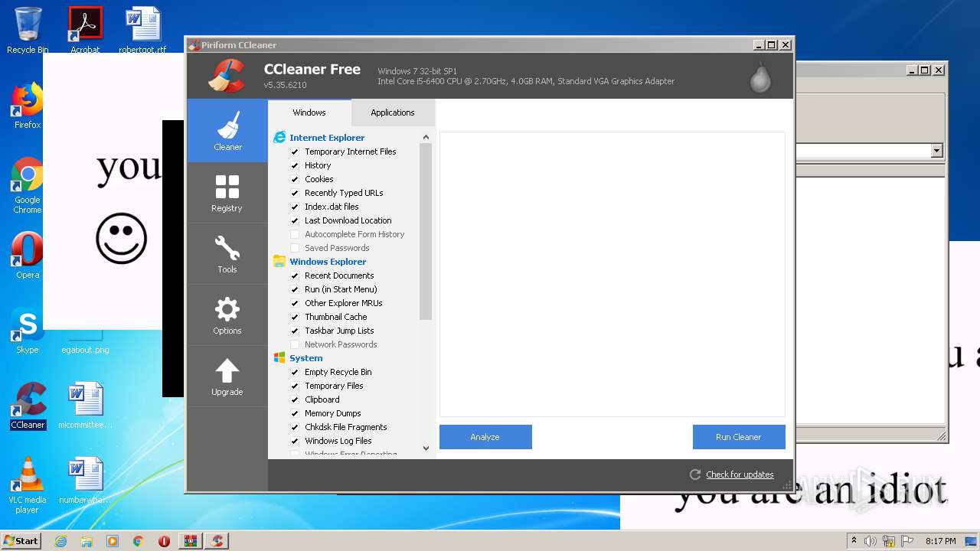Screen dimensions: 980x551
Task: Click the System category Windows icon
Action: [x=279, y=358]
